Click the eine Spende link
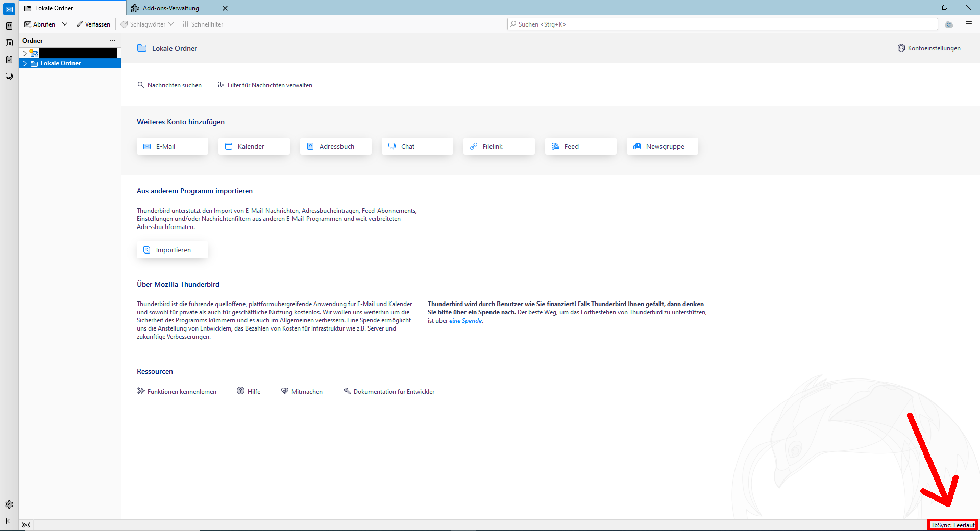Viewport: 980px width, 531px height. (x=465, y=321)
